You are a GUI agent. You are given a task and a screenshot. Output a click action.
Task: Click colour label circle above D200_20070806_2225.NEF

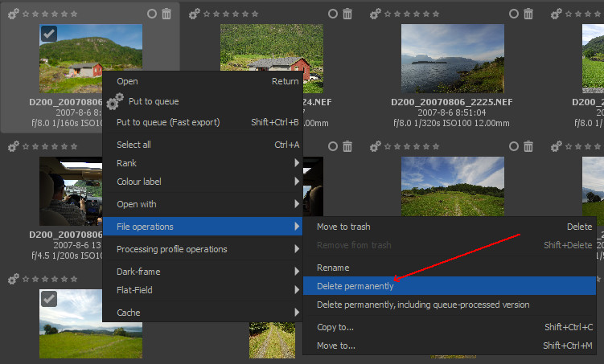click(x=514, y=14)
